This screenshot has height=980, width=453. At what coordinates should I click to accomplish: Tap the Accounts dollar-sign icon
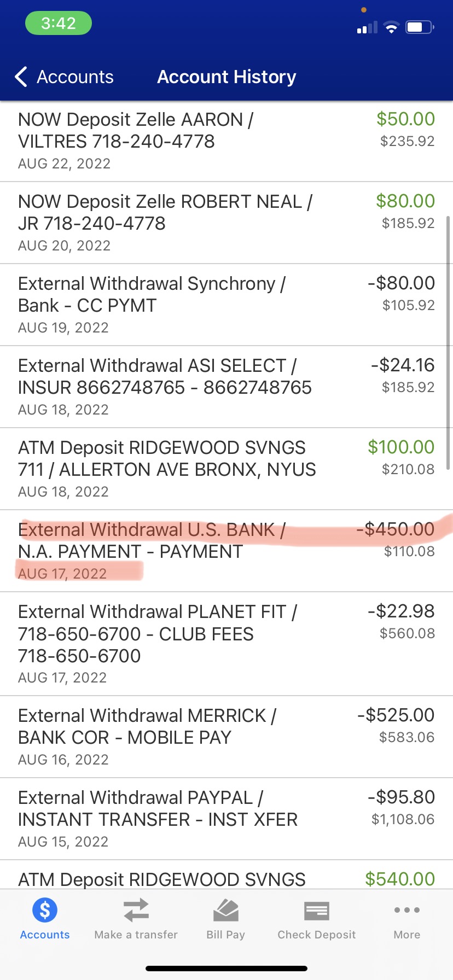point(45,911)
